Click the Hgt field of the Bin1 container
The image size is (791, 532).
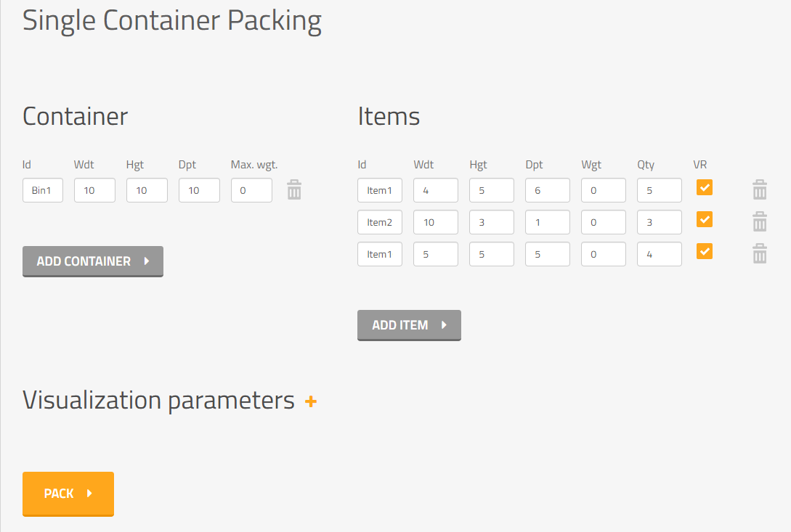[147, 190]
